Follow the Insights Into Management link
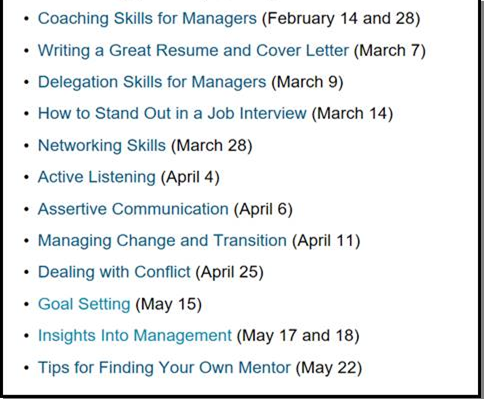Image resolution: width=484 pixels, height=399 pixels. (x=135, y=335)
